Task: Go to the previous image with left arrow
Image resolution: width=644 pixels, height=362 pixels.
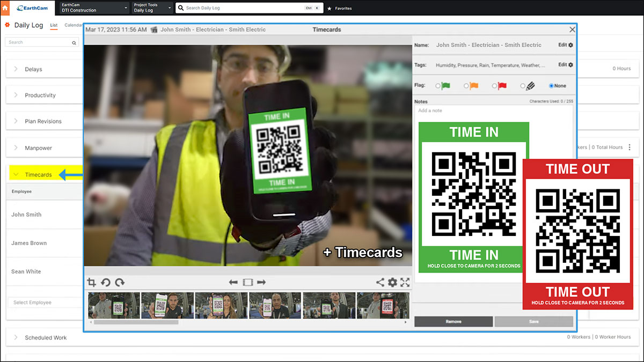Action: 233,282
